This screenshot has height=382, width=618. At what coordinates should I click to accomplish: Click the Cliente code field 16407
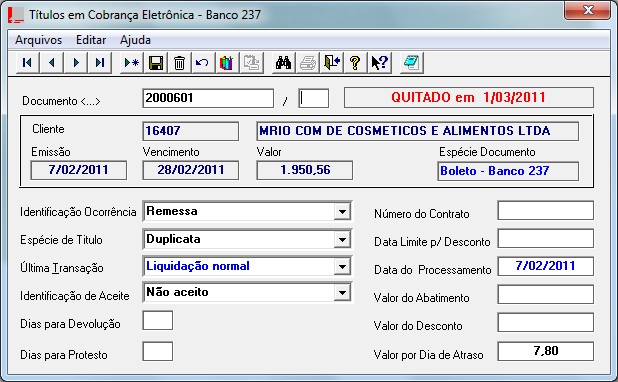[x=191, y=131]
